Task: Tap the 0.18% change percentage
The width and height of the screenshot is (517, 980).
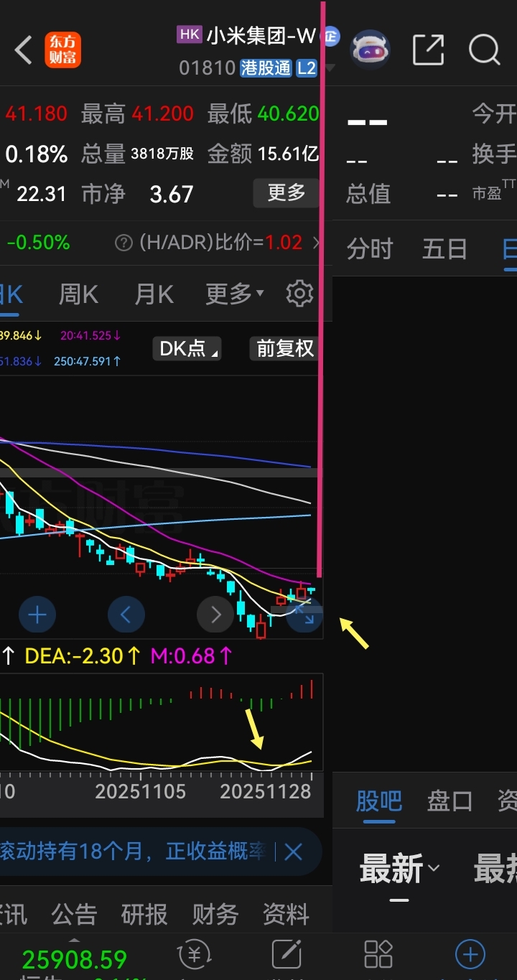Action: 36,154
